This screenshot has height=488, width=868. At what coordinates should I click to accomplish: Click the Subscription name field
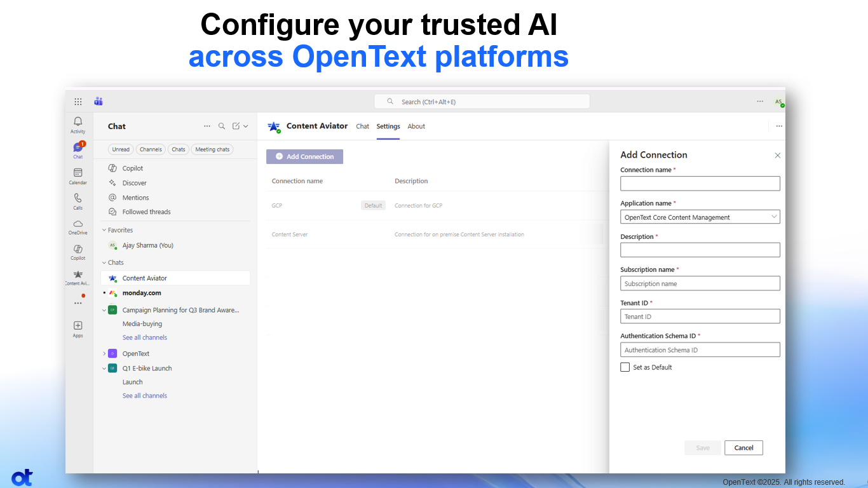pos(700,283)
